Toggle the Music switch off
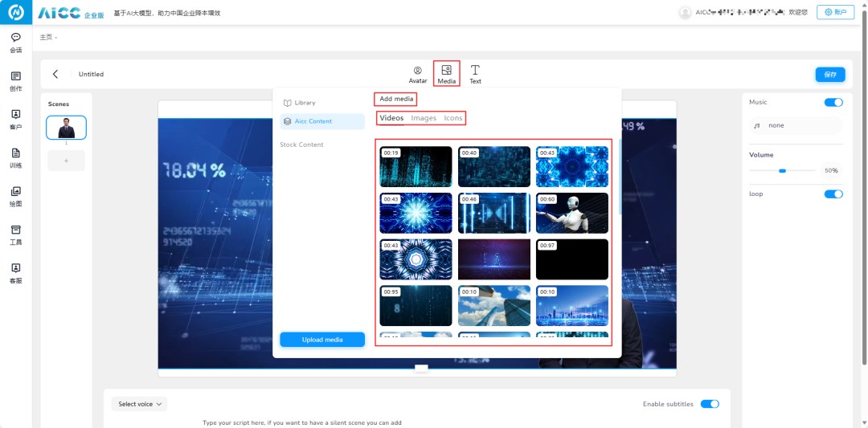 (833, 103)
